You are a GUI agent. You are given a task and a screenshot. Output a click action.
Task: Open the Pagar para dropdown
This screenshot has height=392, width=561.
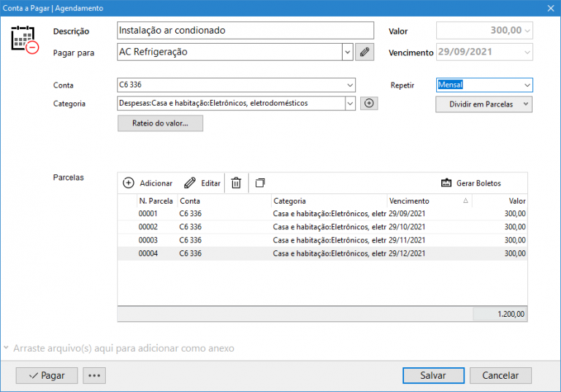pos(348,52)
